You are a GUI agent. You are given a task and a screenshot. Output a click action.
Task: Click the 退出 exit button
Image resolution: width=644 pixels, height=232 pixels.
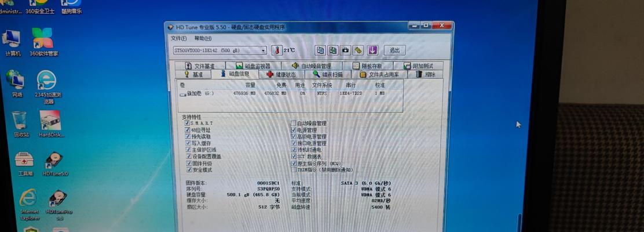click(x=395, y=50)
